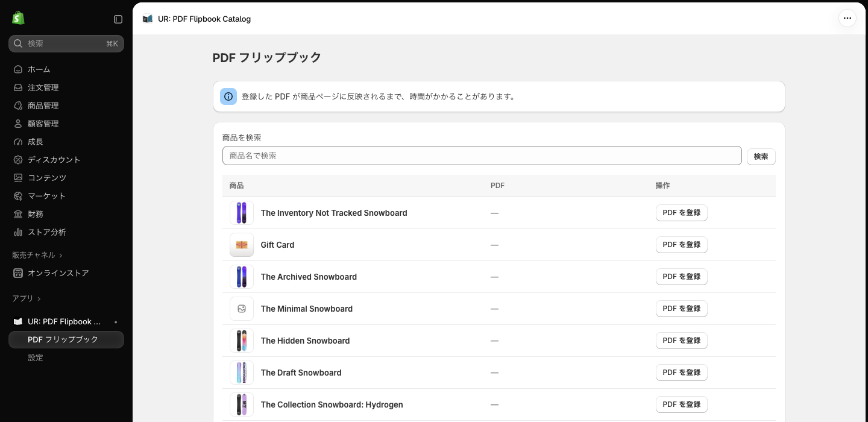Click the UR: PDF Flipbook Catalog header title
868x422 pixels.
(x=204, y=19)
